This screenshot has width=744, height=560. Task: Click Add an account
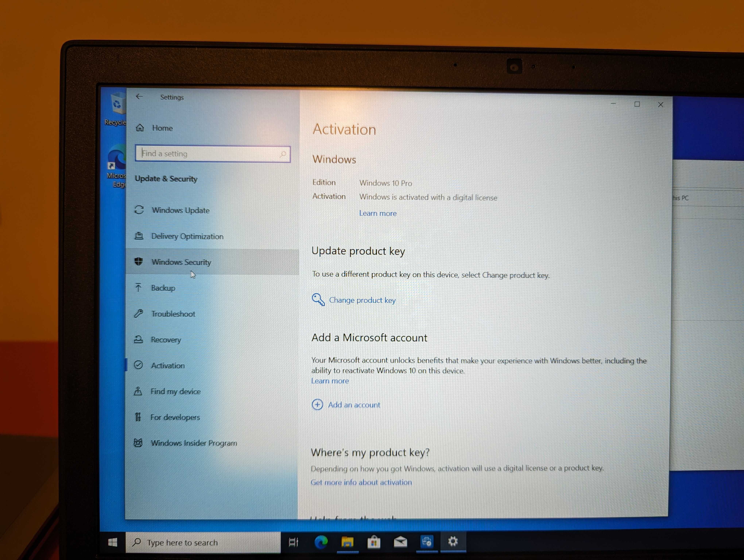click(354, 405)
